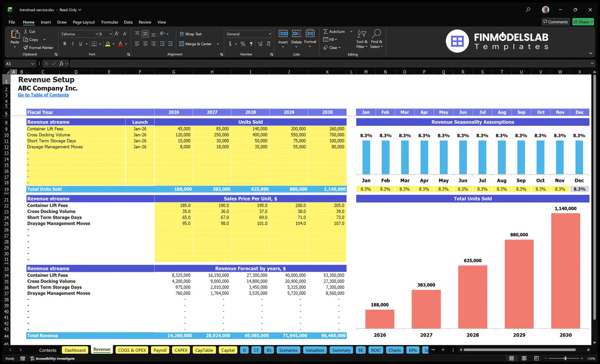Apply Comma Style format
The image size is (600, 364).
pos(251,44)
